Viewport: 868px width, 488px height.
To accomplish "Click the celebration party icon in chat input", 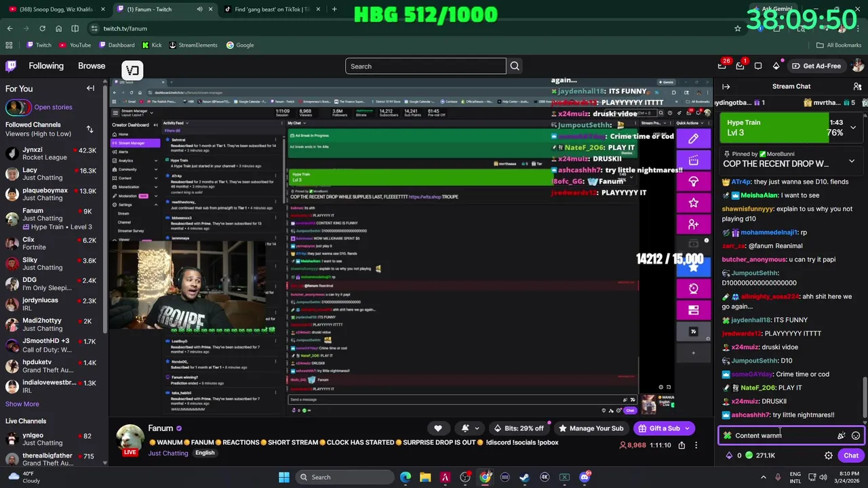I will 842,436.
